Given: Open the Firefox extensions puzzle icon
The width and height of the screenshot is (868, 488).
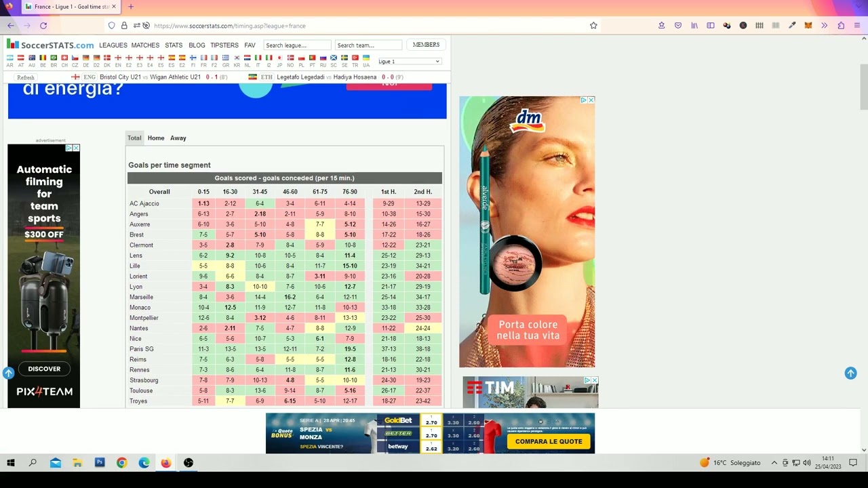Looking at the screenshot, I should point(841,26).
